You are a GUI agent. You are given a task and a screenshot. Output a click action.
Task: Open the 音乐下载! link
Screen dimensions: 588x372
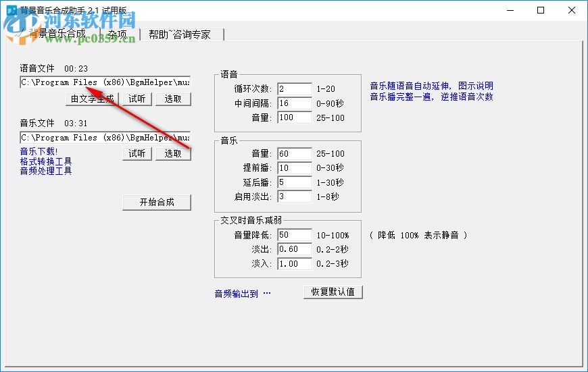(39, 151)
